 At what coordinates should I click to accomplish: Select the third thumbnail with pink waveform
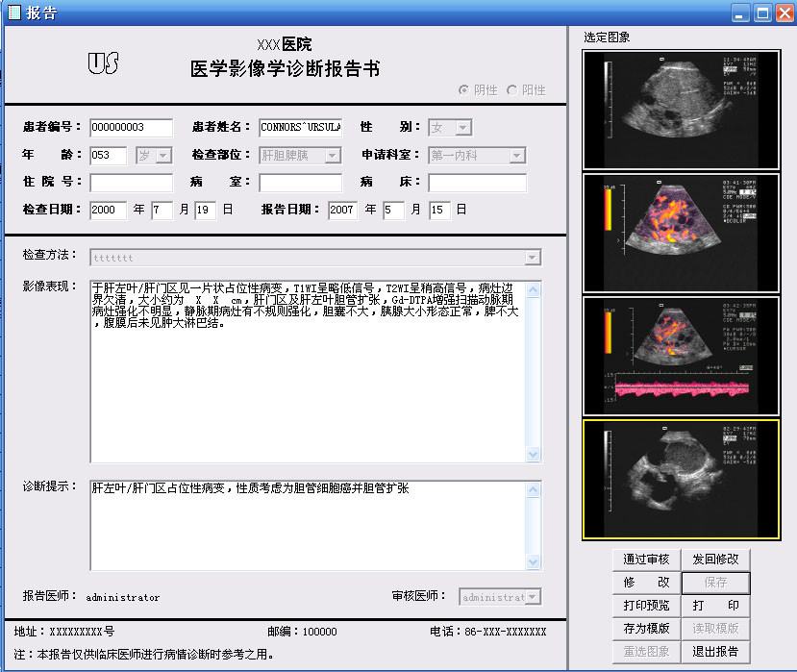(681, 356)
